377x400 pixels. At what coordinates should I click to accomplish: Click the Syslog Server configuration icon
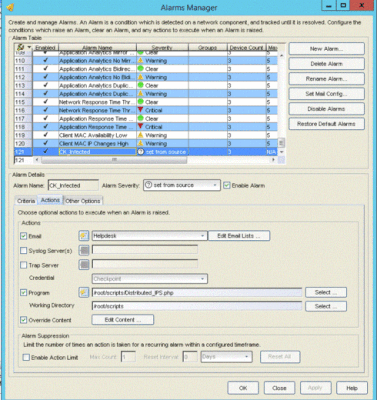tap(84, 250)
